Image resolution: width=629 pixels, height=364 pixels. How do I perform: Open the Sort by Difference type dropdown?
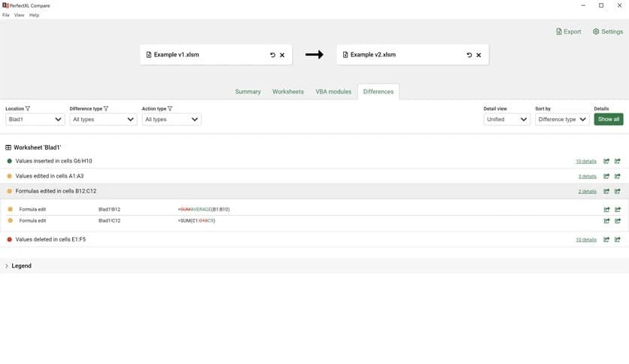point(562,120)
